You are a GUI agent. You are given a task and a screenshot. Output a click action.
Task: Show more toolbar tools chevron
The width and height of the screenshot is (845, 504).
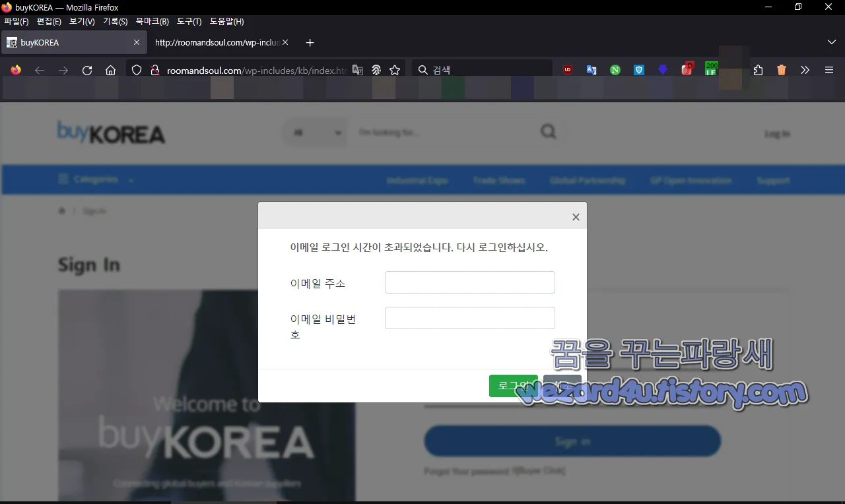805,70
